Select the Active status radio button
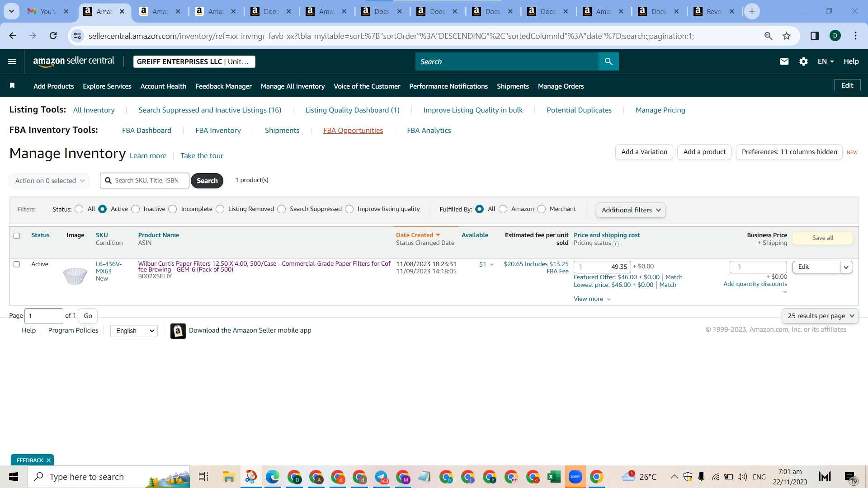 coord(103,209)
